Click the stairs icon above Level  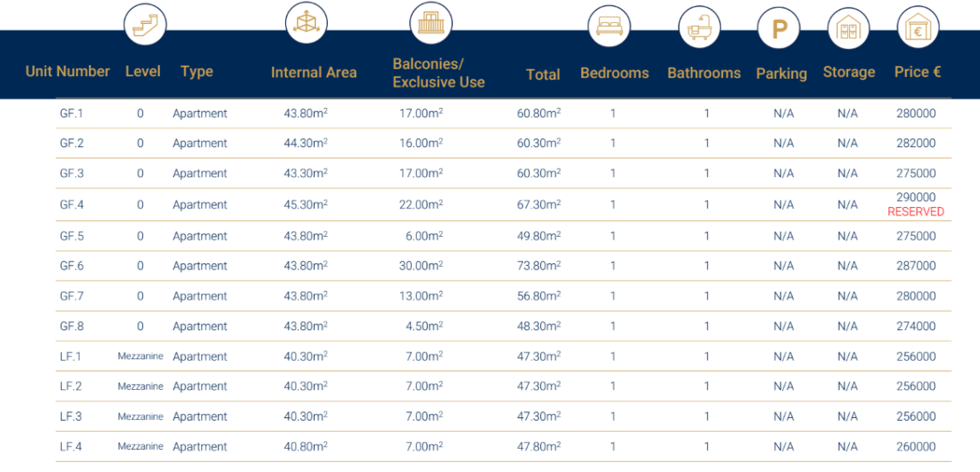[145, 24]
